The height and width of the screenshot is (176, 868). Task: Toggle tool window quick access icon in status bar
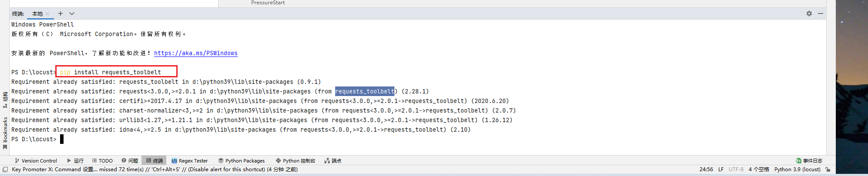[5, 169]
